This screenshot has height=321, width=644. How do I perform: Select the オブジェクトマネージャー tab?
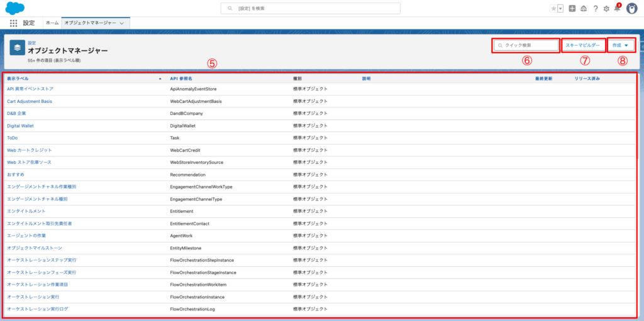(x=91, y=23)
